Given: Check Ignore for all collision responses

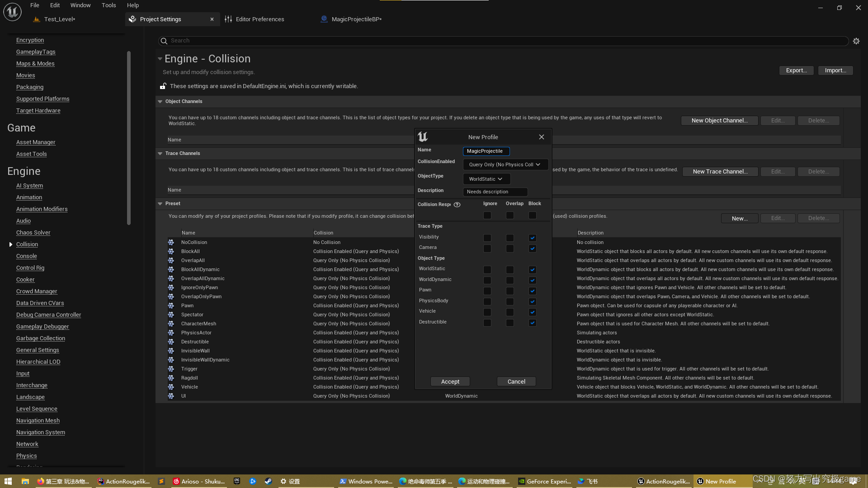Looking at the screenshot, I should pos(487,216).
